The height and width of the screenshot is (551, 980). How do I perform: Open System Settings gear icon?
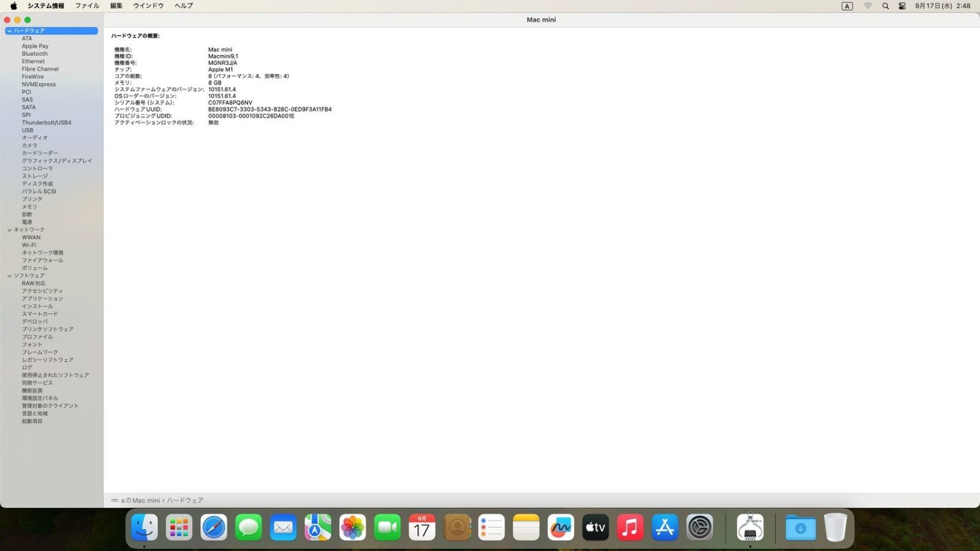click(x=699, y=527)
